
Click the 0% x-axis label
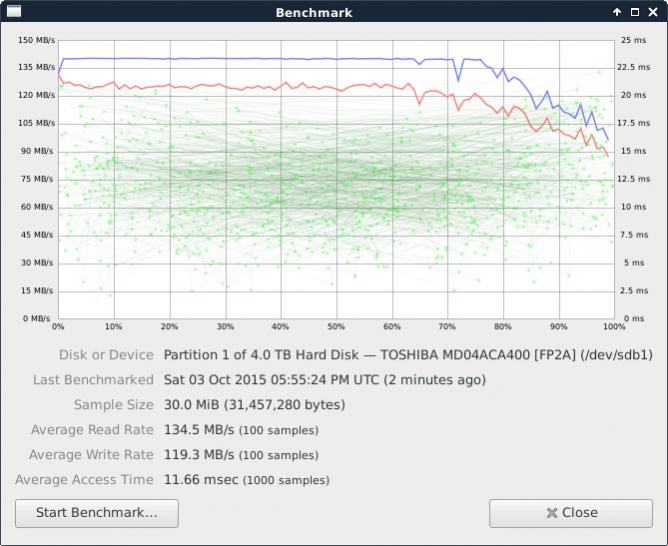[58, 327]
